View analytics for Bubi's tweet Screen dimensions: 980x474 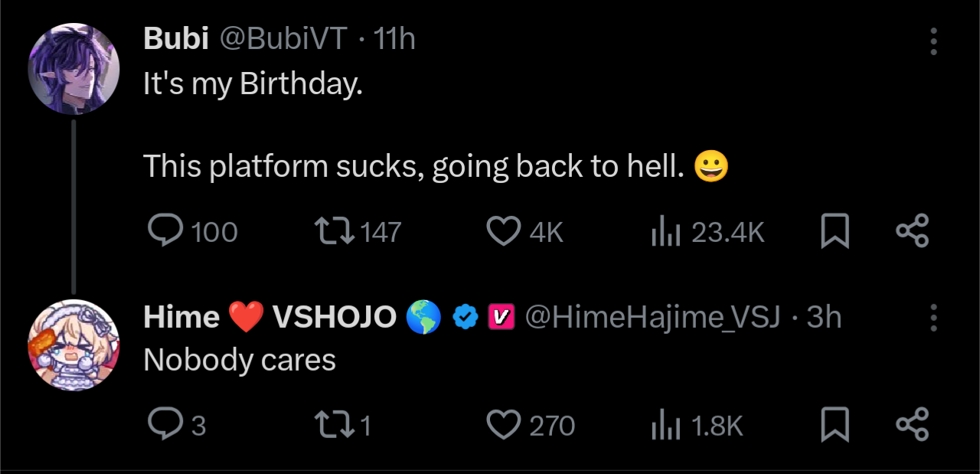point(665,230)
